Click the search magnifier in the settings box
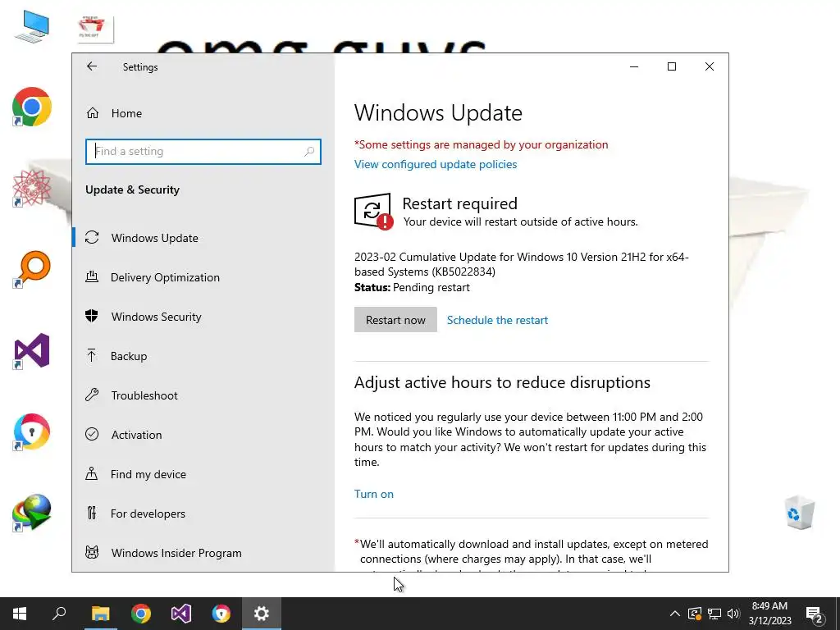 (309, 152)
